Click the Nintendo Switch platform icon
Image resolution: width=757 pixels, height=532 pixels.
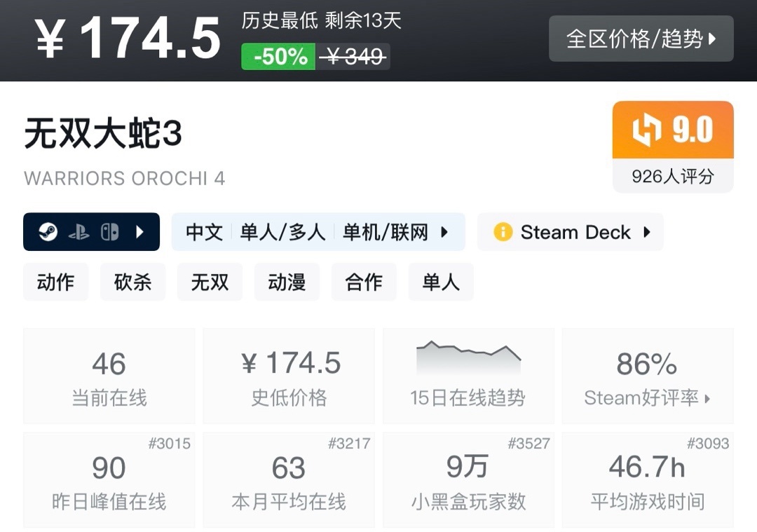[x=109, y=233]
